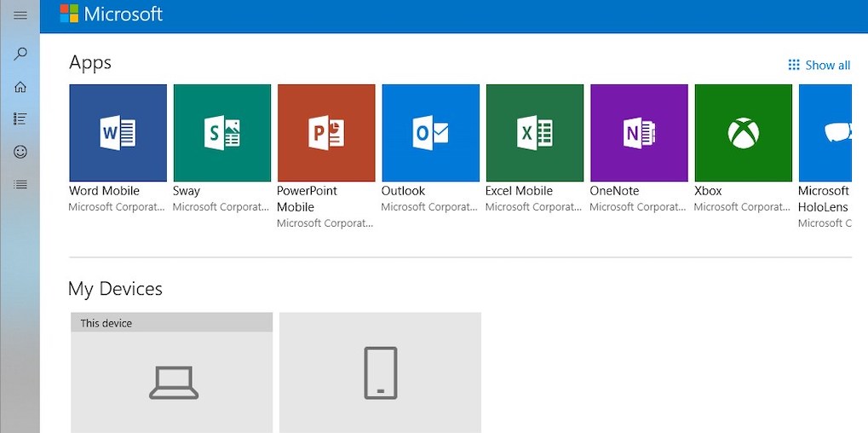Click the Word Mobile name label
The width and height of the screenshot is (868, 433).
click(104, 191)
